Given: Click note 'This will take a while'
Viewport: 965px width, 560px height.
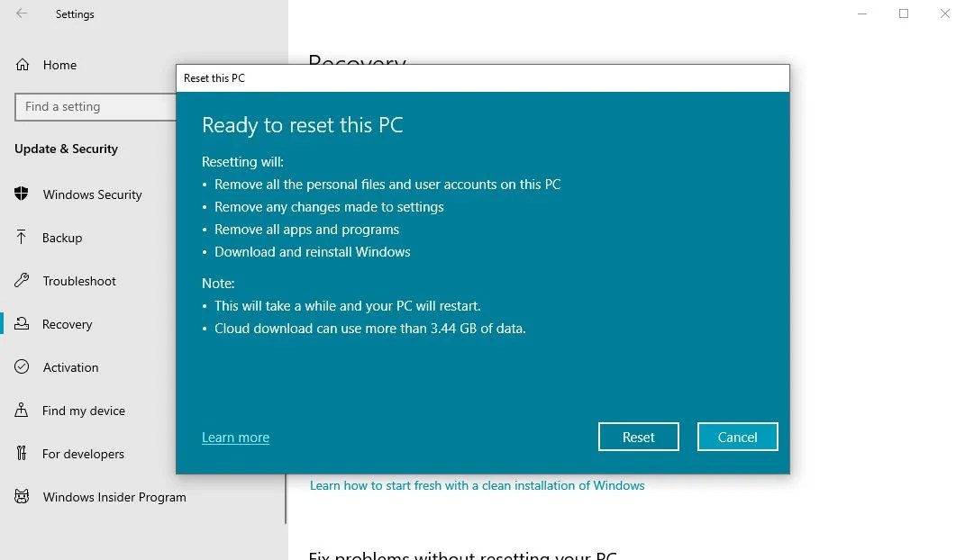Looking at the screenshot, I should click(x=347, y=306).
